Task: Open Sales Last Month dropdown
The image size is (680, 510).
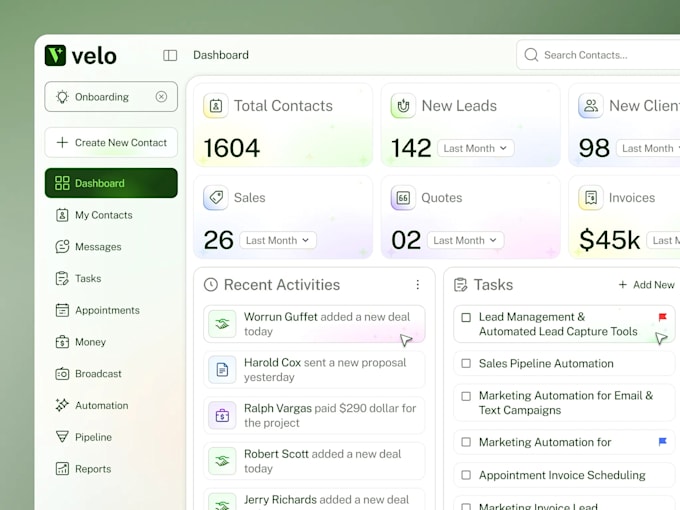Action: tap(278, 240)
